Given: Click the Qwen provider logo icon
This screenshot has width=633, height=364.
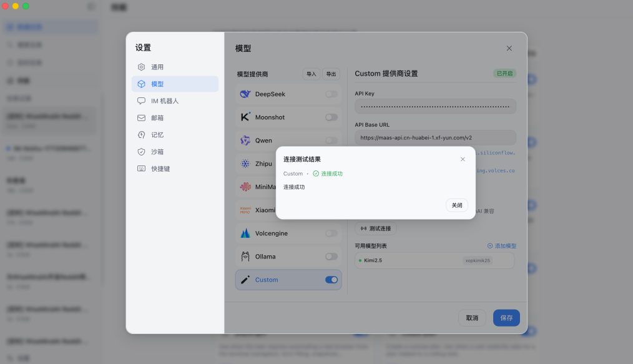Looking at the screenshot, I should (x=245, y=140).
